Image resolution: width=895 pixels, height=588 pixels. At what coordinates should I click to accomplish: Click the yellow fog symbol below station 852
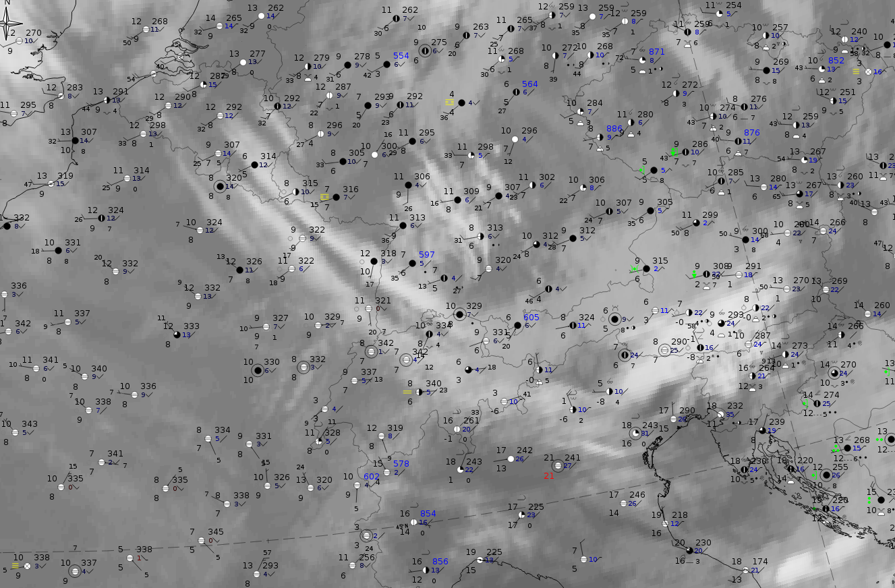point(857,71)
